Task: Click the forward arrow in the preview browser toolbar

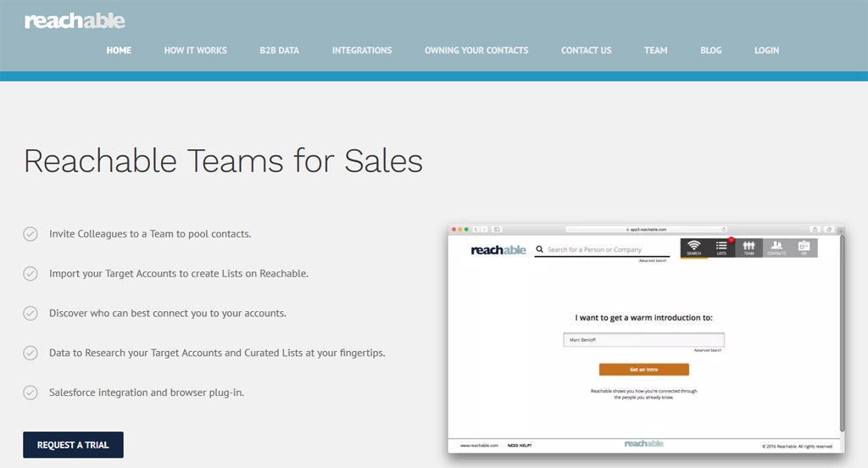Action: click(x=484, y=229)
